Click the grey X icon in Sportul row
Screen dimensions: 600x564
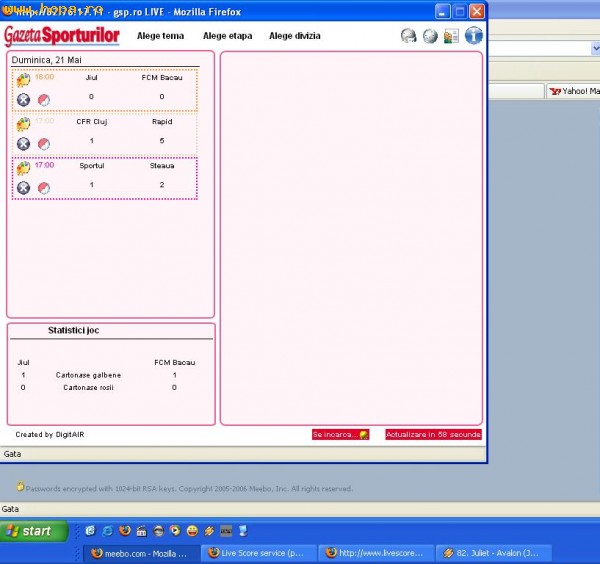[x=23, y=188]
